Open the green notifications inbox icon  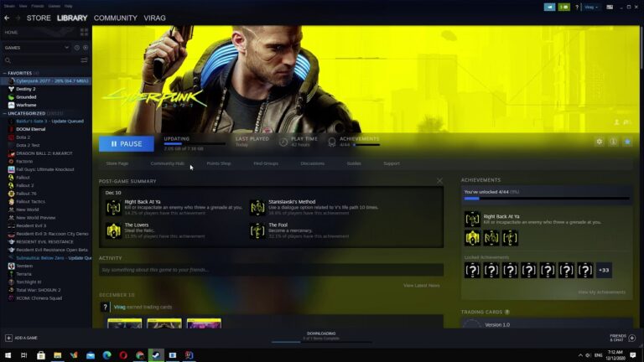(x=563, y=7)
